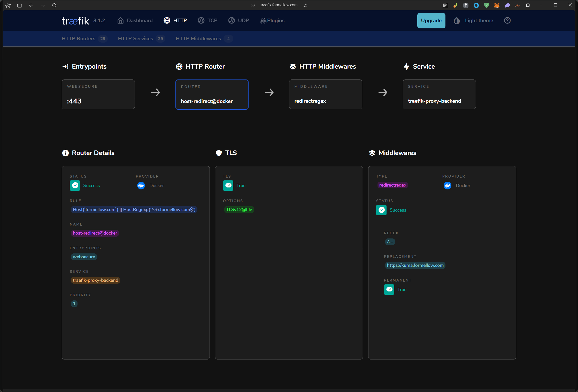578x392 pixels.
Task: Click the redirectregex type tag
Action: click(392, 185)
